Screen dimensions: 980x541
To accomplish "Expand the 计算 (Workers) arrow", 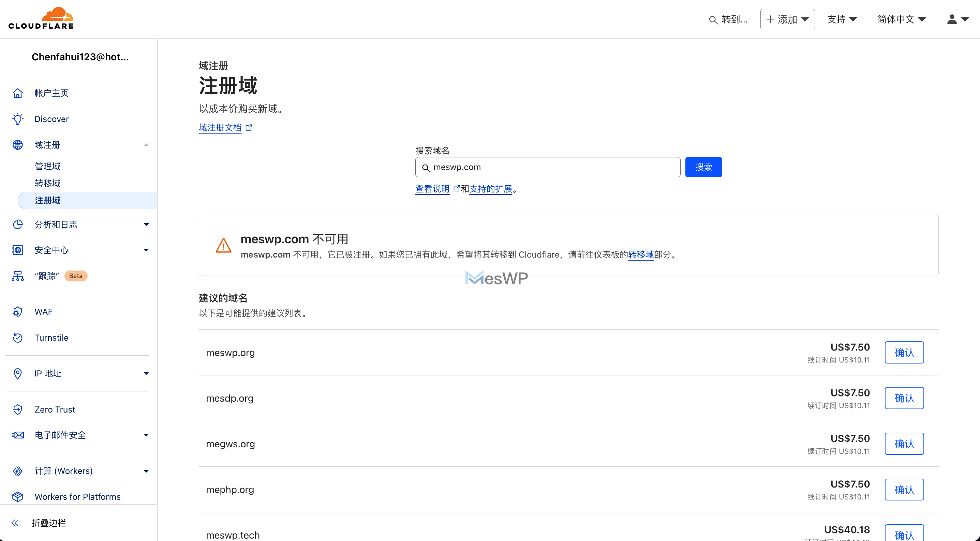I will [146, 471].
